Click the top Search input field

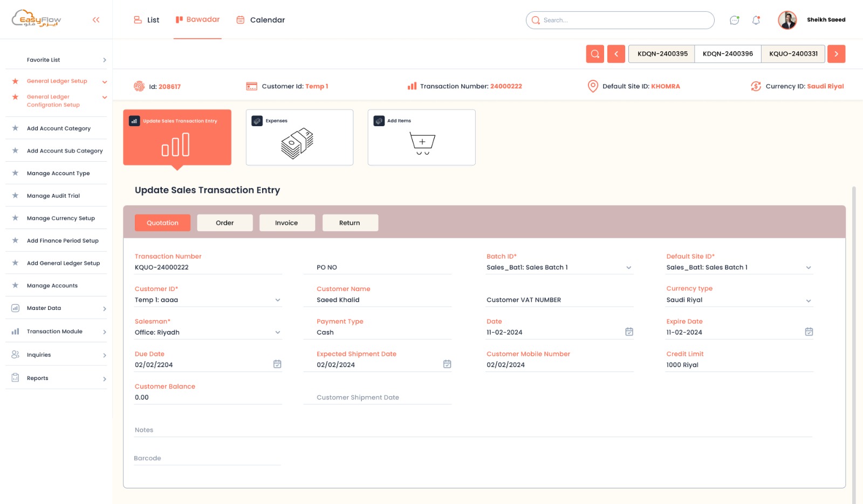point(620,20)
